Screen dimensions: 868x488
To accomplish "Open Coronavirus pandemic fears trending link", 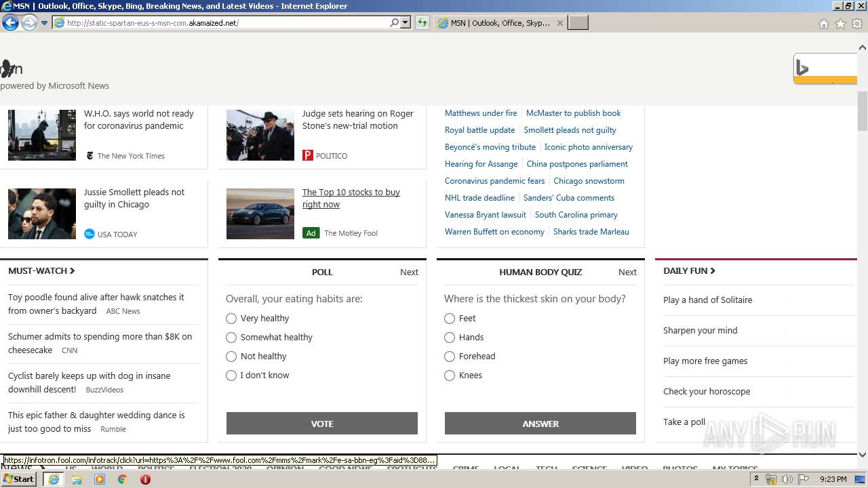I will point(495,181).
